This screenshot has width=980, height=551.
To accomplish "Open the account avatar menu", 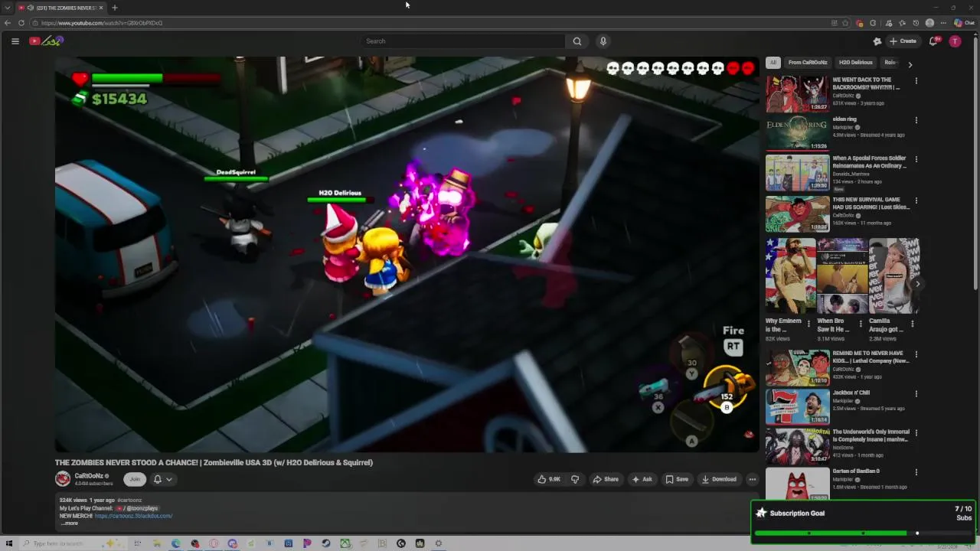I will pyautogui.click(x=955, y=41).
